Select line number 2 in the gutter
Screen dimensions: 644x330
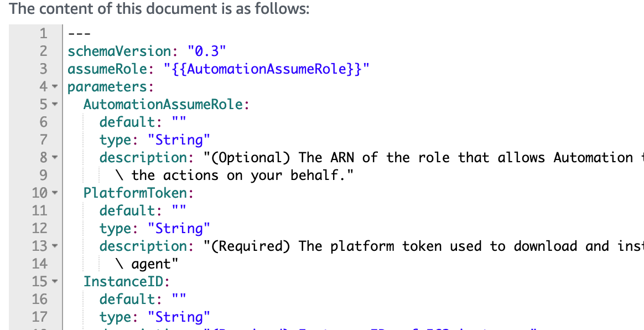43,51
